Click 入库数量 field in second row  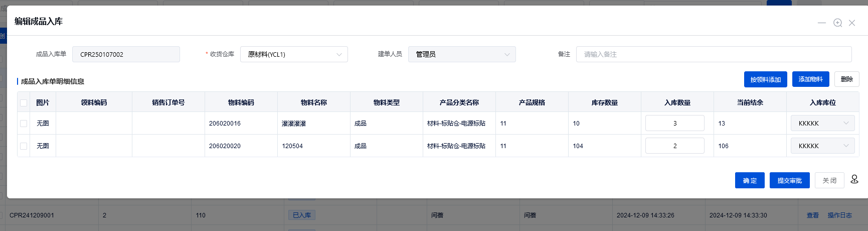click(x=674, y=146)
